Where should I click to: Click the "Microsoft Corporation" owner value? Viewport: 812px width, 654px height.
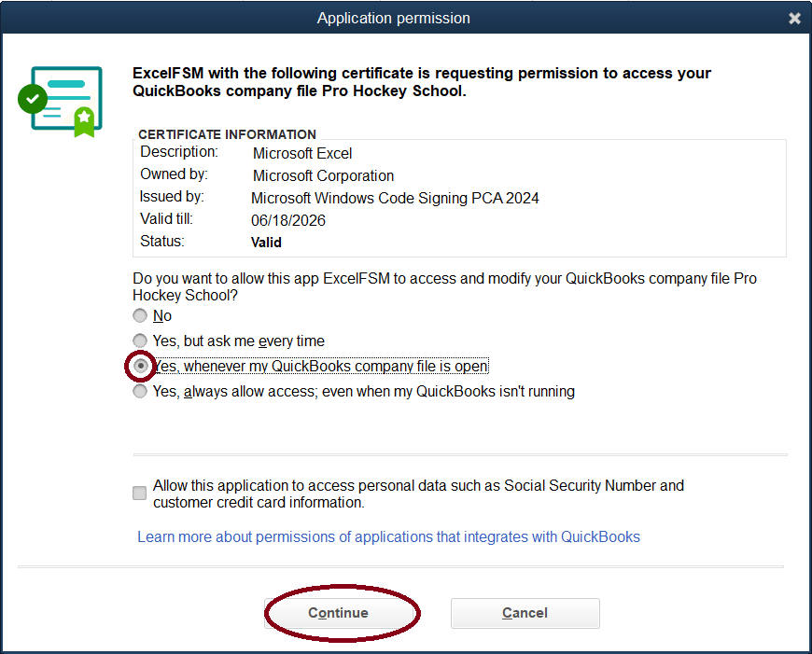323,176
